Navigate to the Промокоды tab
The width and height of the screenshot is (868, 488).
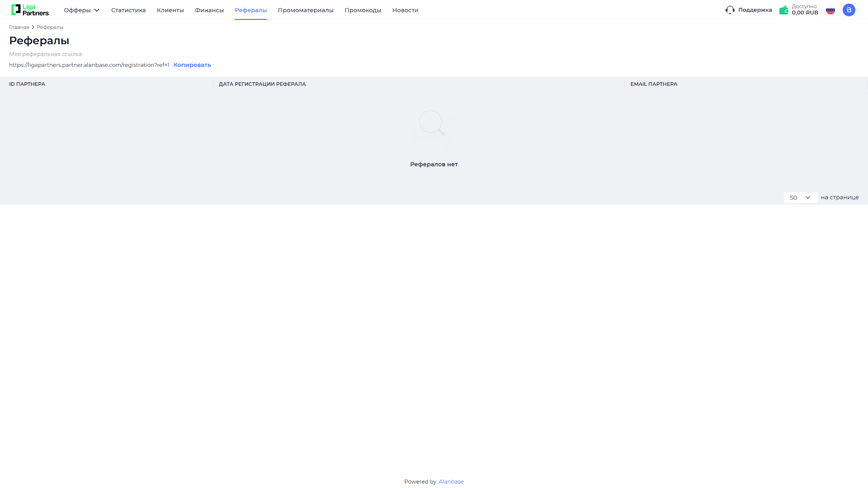click(x=362, y=10)
